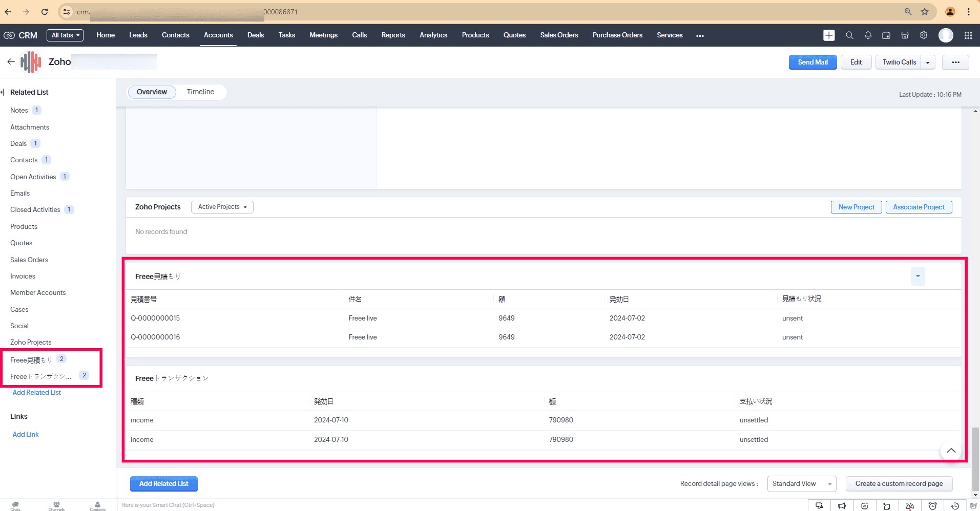Open the Marketplace store icon
Viewport: 980px width, 511px height.
pos(905,35)
